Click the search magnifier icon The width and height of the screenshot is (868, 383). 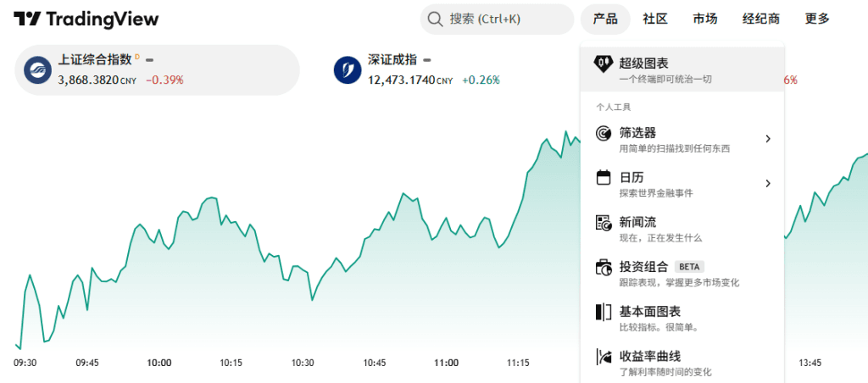(436, 19)
